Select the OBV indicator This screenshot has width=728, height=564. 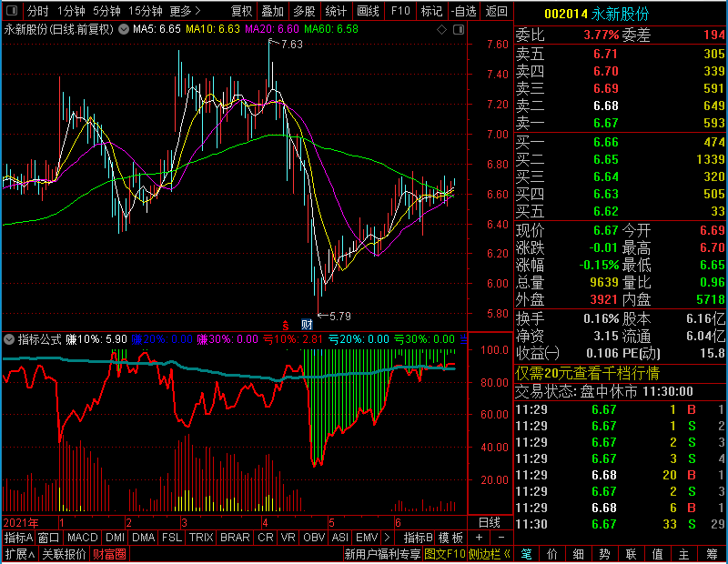pyautogui.click(x=314, y=538)
